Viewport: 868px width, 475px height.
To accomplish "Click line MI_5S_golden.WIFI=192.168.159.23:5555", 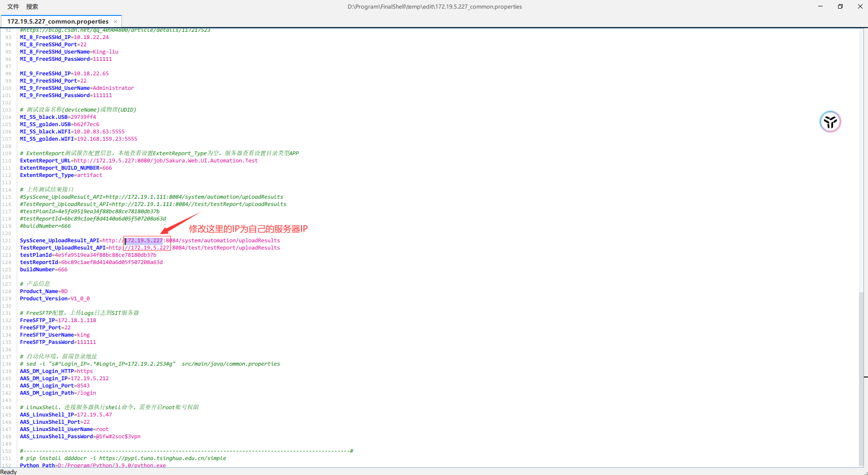I will point(78,139).
